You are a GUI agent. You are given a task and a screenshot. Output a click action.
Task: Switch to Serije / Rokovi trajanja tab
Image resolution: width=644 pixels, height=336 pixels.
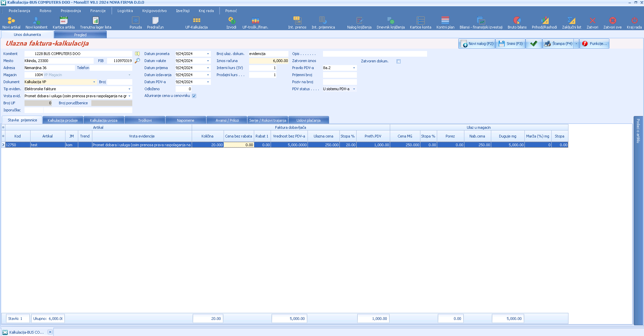pyautogui.click(x=268, y=120)
